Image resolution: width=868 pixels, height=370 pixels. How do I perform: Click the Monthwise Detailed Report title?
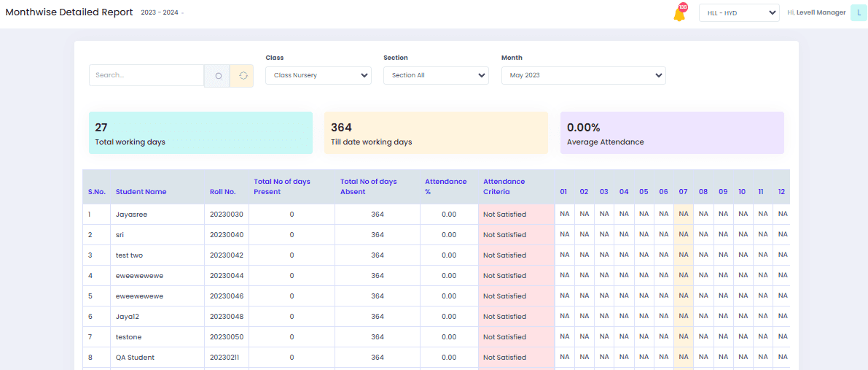click(69, 12)
